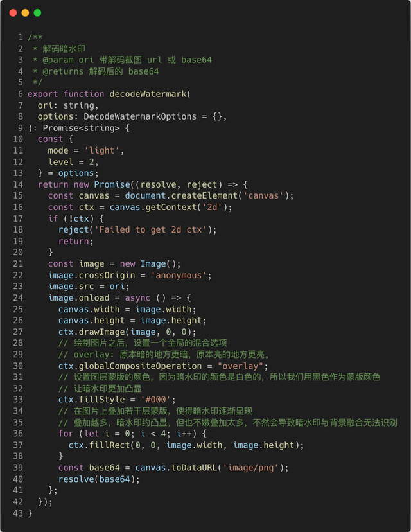Click the 'async' keyword
The height and width of the screenshot is (532, 411).
coord(137,298)
